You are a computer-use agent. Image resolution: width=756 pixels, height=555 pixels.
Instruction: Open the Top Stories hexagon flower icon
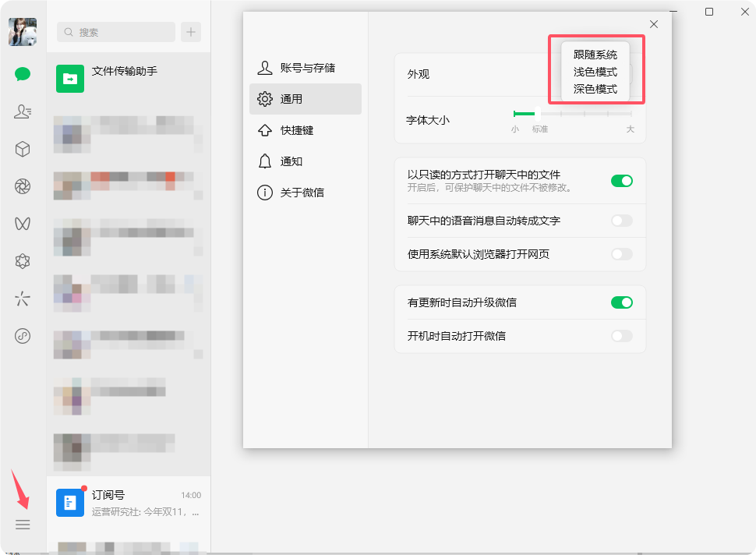(x=23, y=261)
